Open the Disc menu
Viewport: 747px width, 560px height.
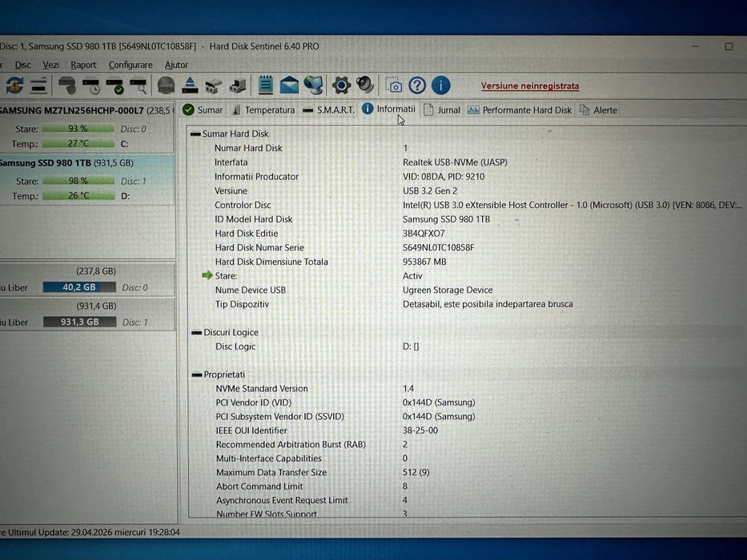point(22,65)
